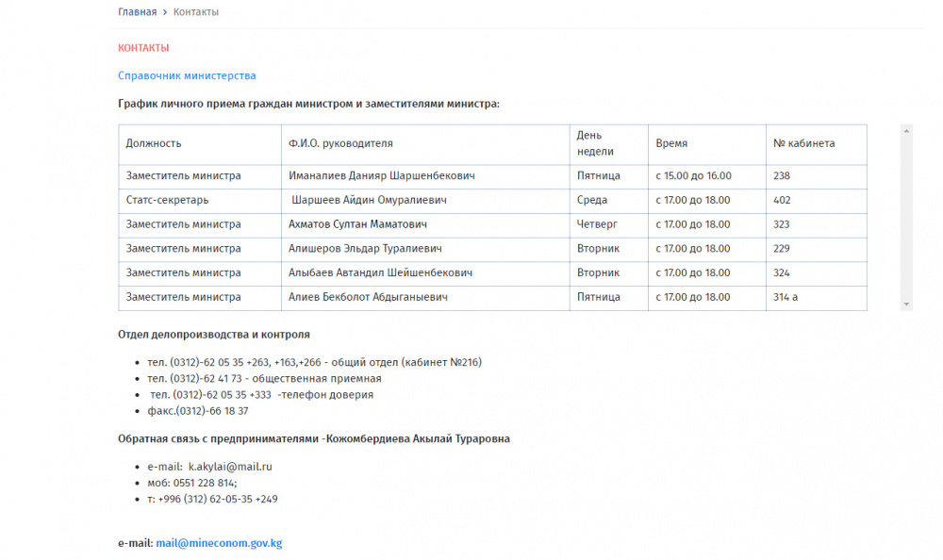Click the День недели column header
943x560 pixels.
coord(595,143)
